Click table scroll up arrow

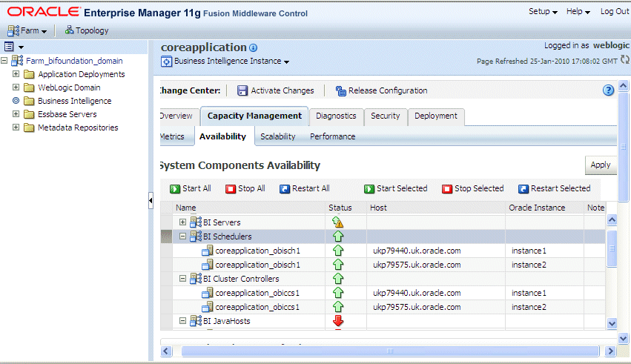tap(612, 219)
